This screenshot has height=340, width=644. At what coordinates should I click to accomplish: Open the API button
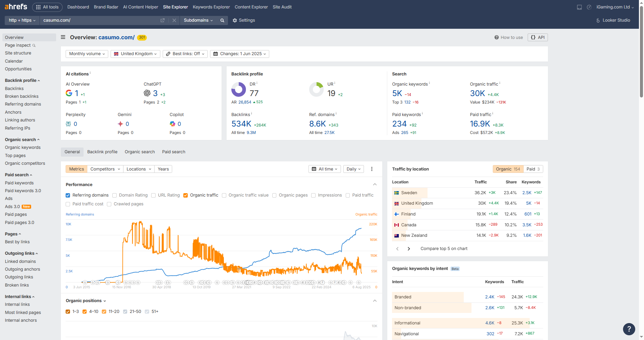[537, 38]
